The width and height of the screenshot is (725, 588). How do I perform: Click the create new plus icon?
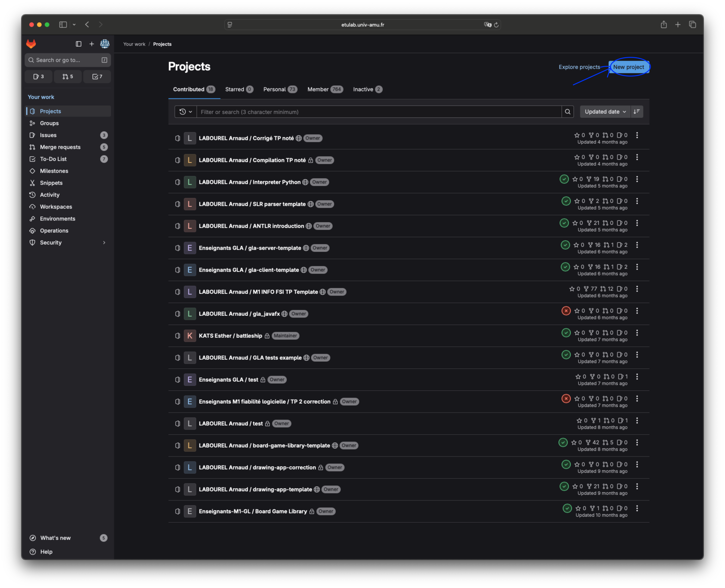[92, 44]
